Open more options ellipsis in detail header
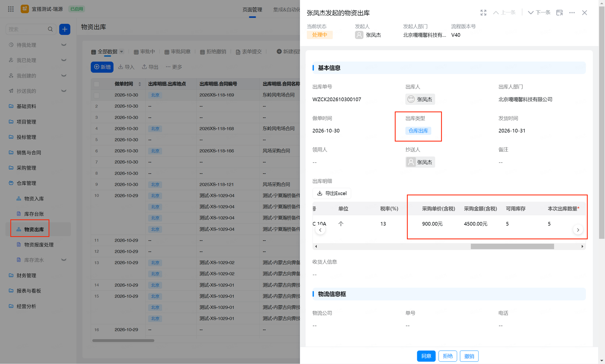The image size is (605, 364). tap(572, 13)
